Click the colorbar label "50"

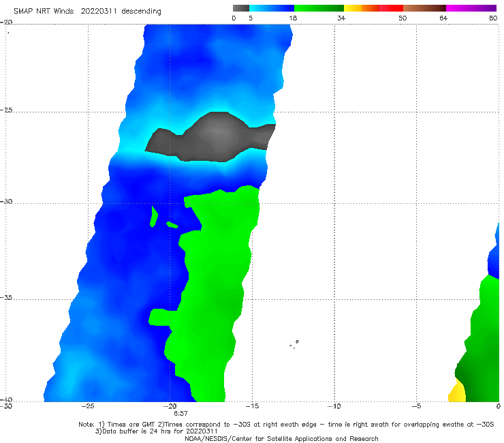403,18
